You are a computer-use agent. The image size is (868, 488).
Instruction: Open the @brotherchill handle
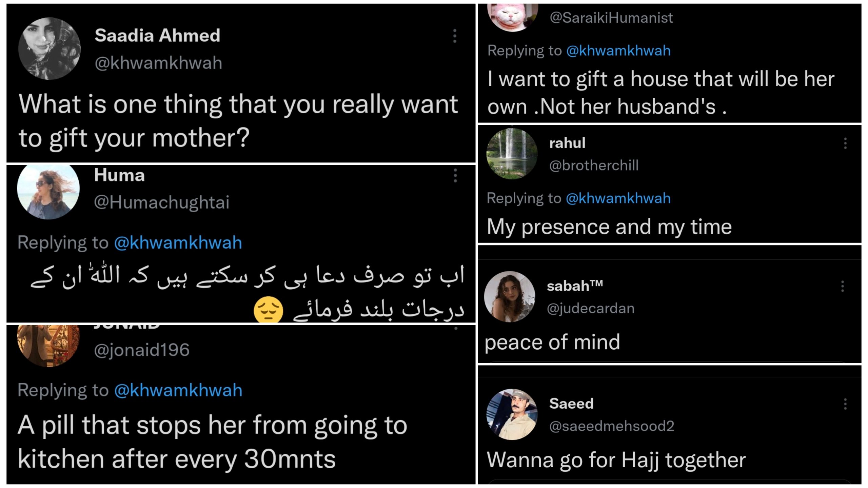pyautogui.click(x=594, y=165)
